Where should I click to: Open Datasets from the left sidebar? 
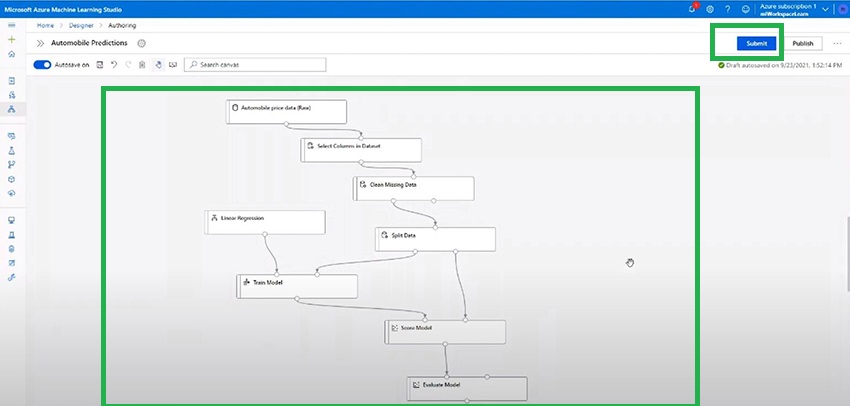pos(11,136)
